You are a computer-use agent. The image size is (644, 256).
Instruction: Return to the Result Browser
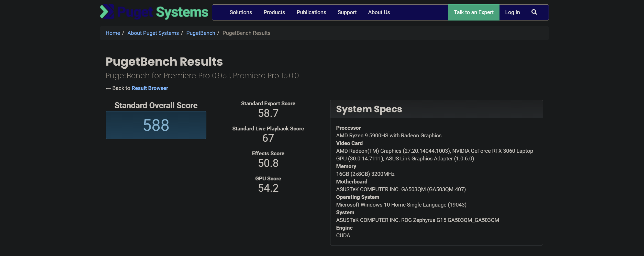pyautogui.click(x=150, y=88)
